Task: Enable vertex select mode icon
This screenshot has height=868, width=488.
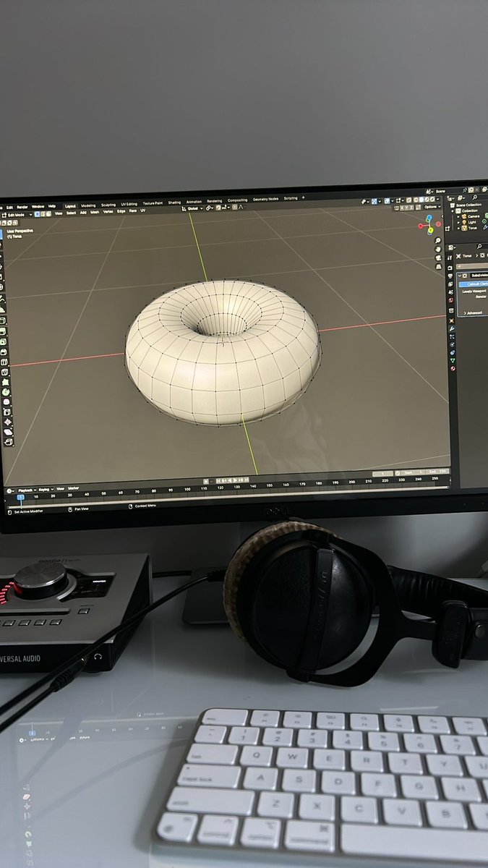Action: click(x=38, y=214)
